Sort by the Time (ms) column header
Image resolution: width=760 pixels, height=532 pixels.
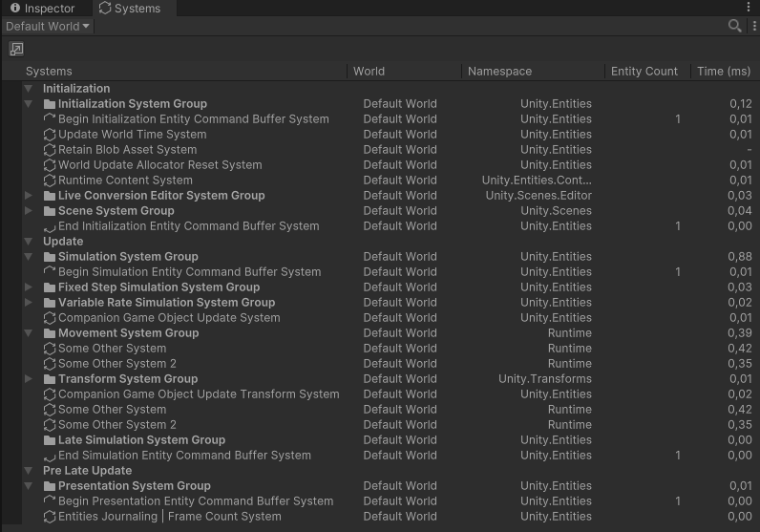[x=724, y=71]
